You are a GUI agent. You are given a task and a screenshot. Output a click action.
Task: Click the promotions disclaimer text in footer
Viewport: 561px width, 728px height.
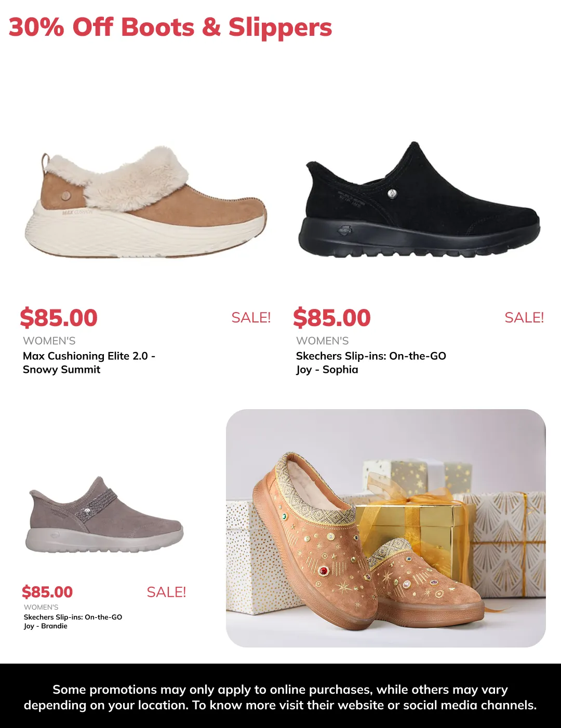pos(280,697)
